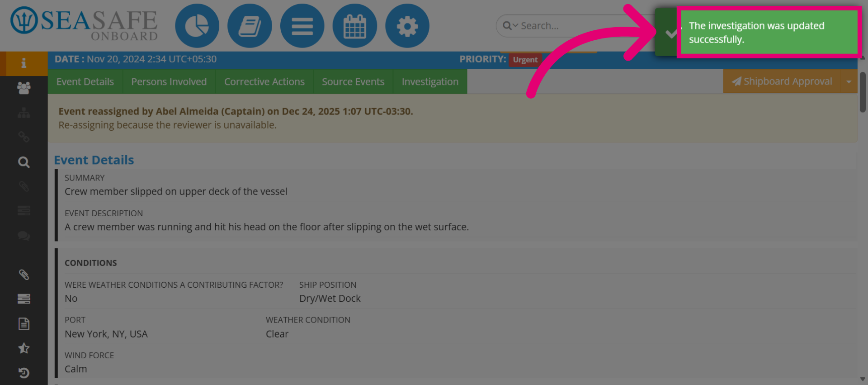Switch to the Event Details tab
The width and height of the screenshot is (868, 385).
85,81
